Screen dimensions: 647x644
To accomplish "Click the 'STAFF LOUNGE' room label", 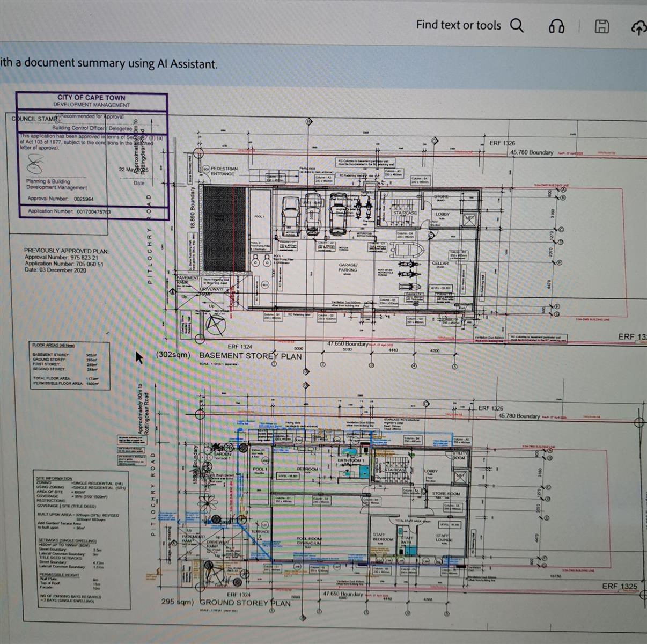I will (x=442, y=538).
